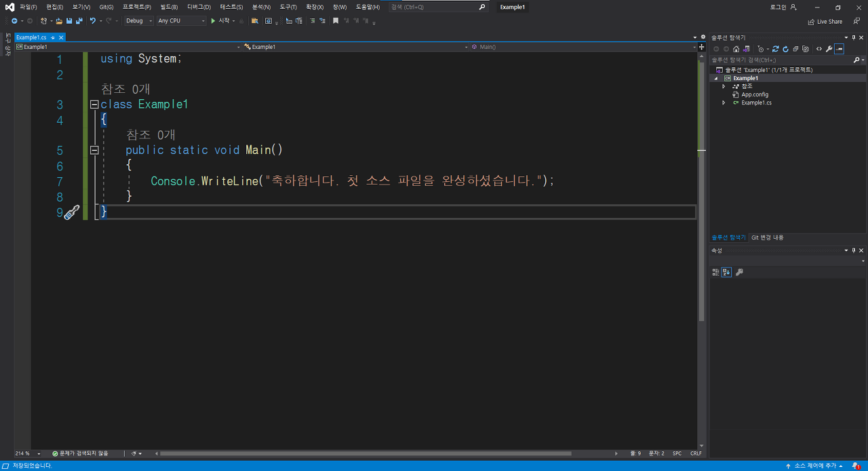Collapse the Example1 project node
The height and width of the screenshot is (471, 868).
pyautogui.click(x=715, y=78)
